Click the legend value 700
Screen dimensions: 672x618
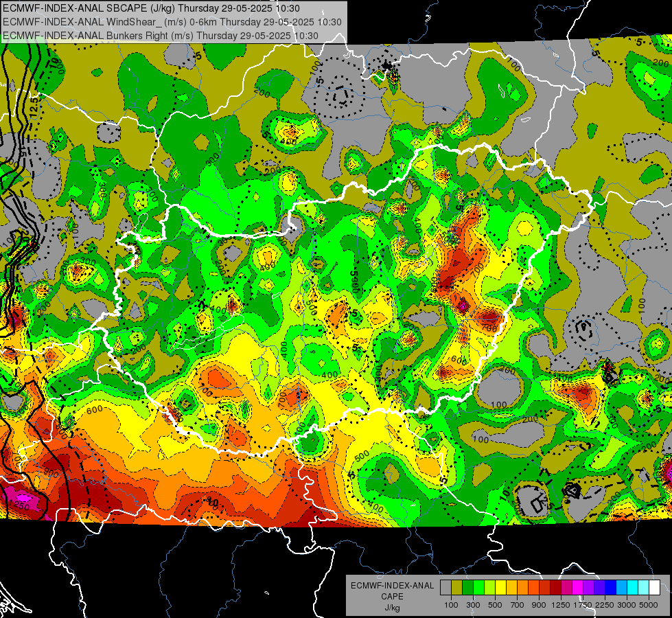518,605
